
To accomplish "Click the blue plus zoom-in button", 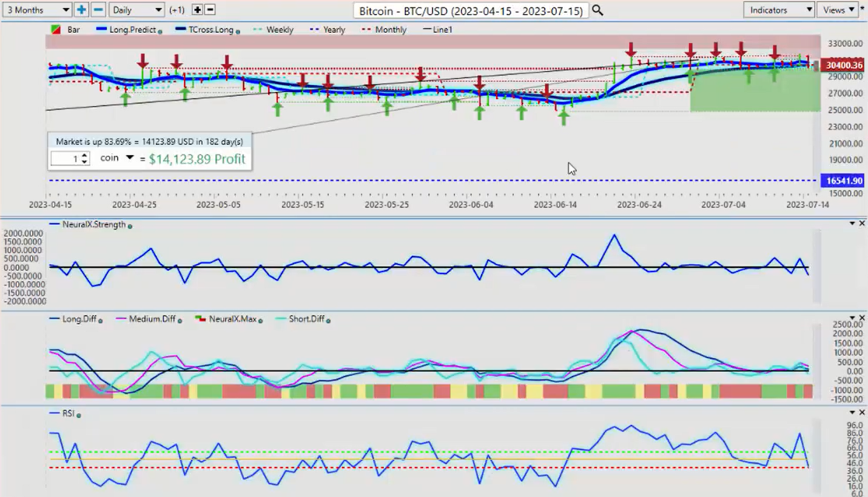I will click(x=81, y=10).
